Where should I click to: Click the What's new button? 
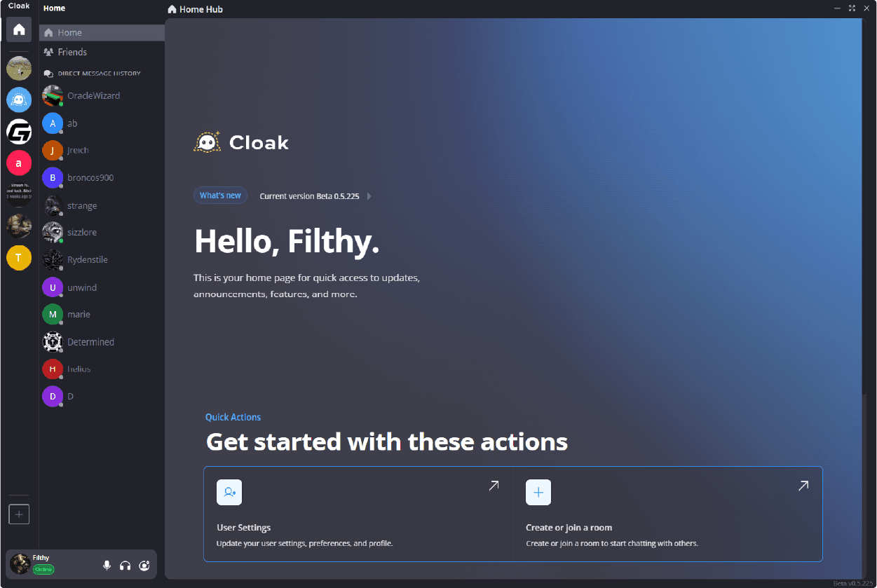coord(220,196)
